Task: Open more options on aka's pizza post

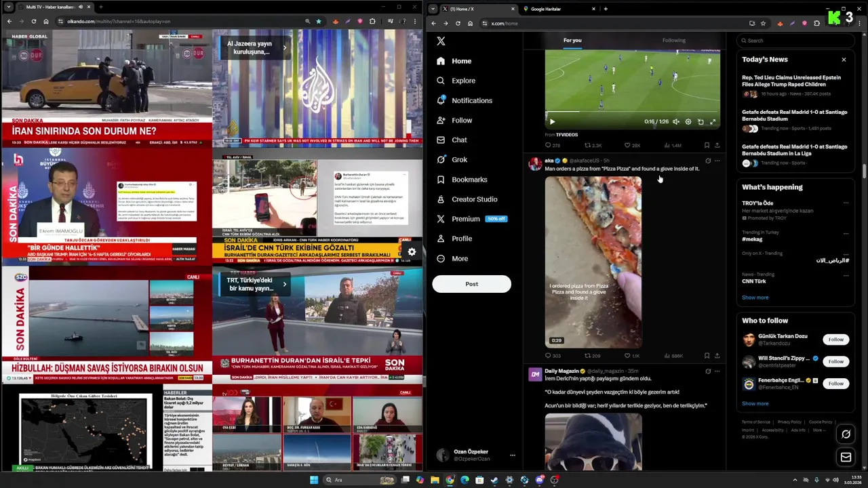Action: (717, 161)
